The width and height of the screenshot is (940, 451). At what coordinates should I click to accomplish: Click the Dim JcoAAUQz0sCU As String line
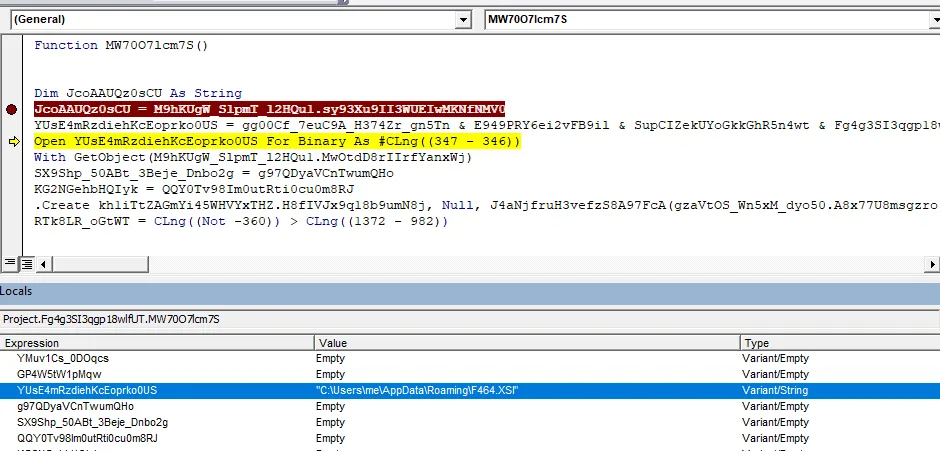click(x=138, y=94)
